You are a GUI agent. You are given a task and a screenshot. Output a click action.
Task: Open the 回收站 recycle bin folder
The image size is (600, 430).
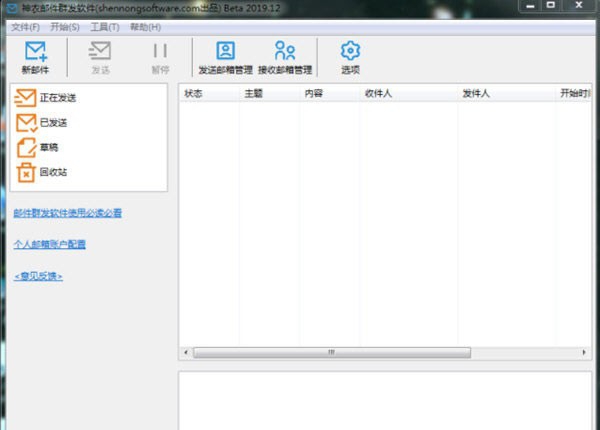click(x=42, y=172)
